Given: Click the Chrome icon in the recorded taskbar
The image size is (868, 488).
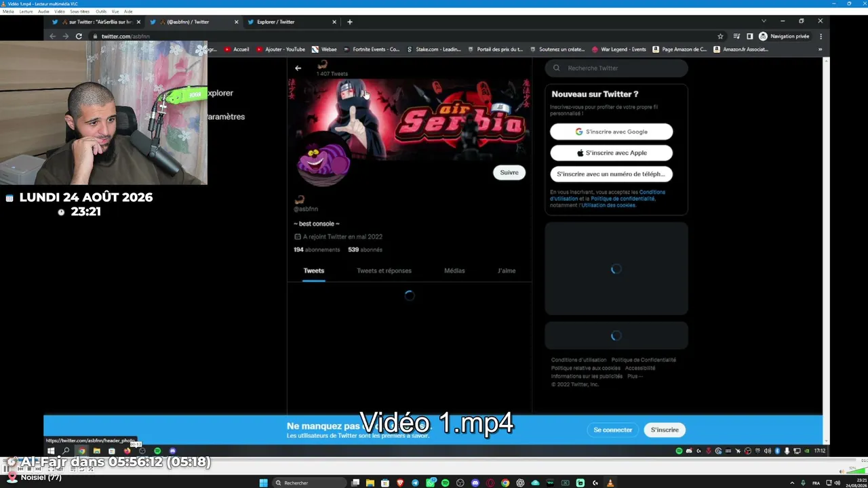Looking at the screenshot, I should point(81,451).
